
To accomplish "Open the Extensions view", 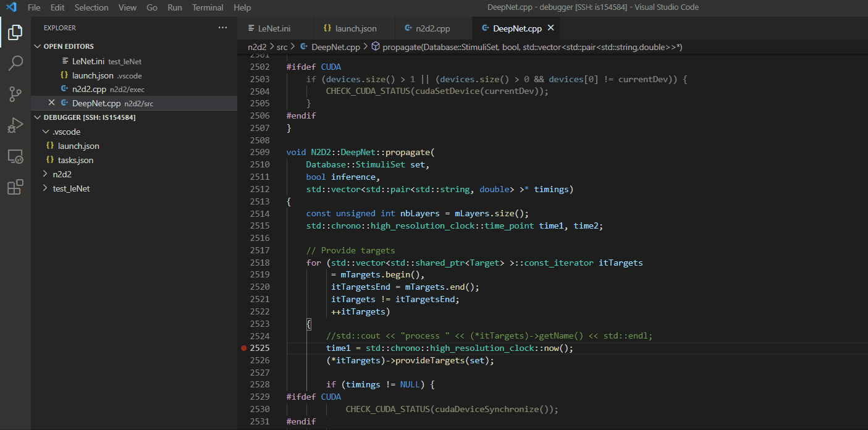I will (x=15, y=187).
